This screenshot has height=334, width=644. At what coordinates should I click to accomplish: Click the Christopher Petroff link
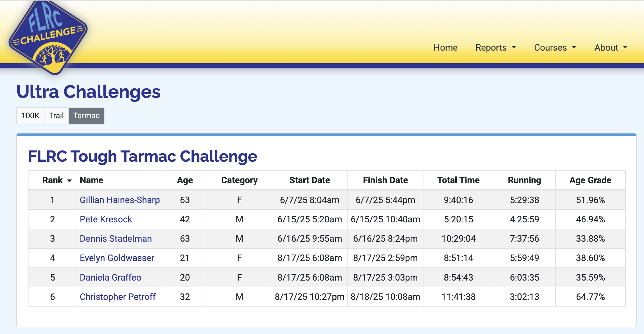pyautogui.click(x=117, y=297)
